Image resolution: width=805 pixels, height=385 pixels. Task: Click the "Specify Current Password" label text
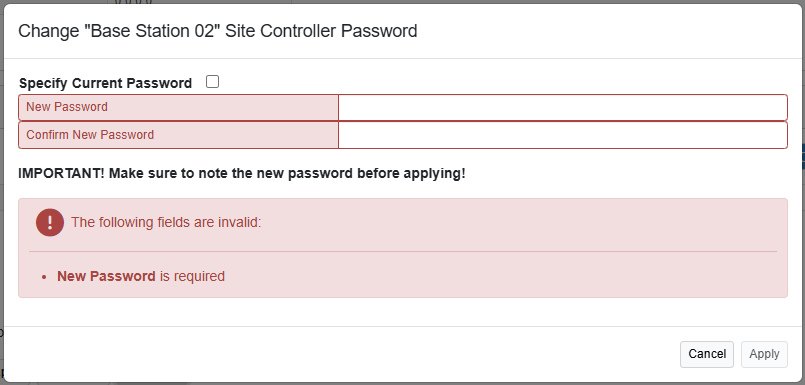(105, 83)
